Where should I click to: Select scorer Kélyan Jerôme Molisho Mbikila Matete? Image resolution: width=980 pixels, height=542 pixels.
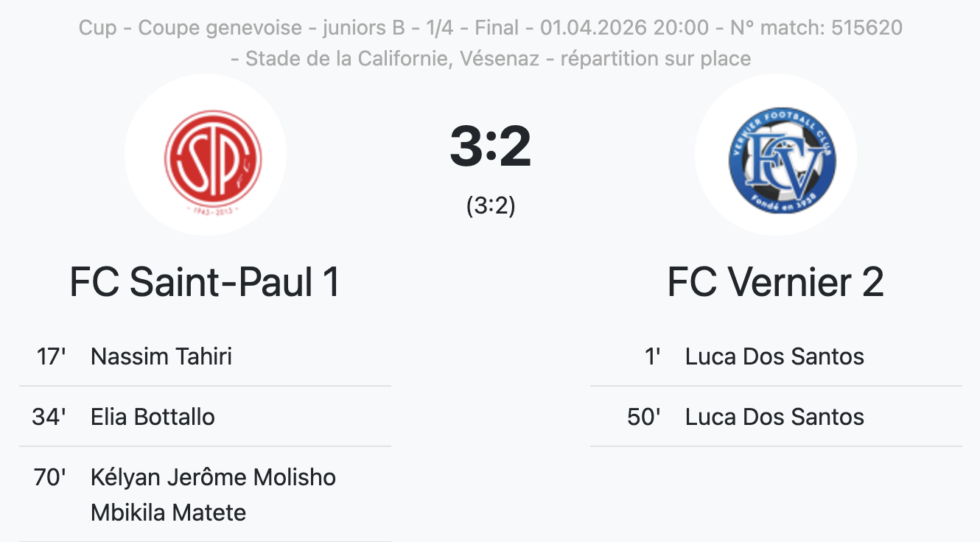[x=213, y=495]
